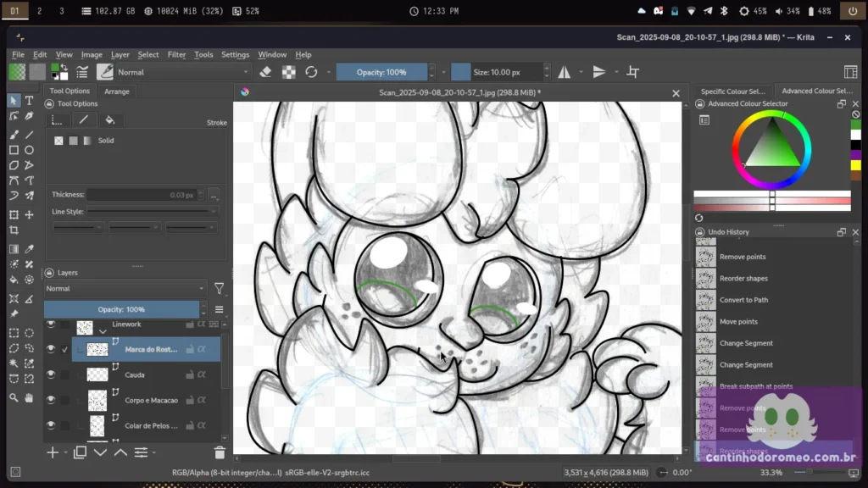Toggle lock on the Cauda layer
The height and width of the screenshot is (488, 868).
pos(190,374)
